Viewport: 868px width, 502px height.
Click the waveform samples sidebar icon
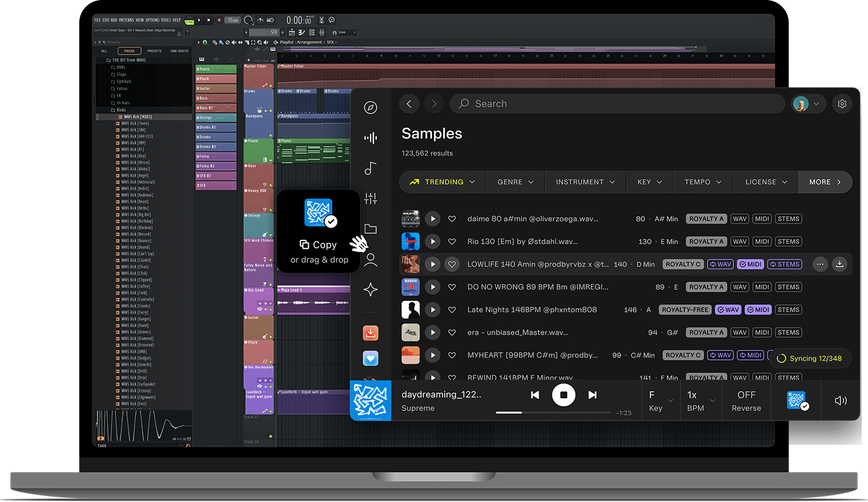point(371,138)
